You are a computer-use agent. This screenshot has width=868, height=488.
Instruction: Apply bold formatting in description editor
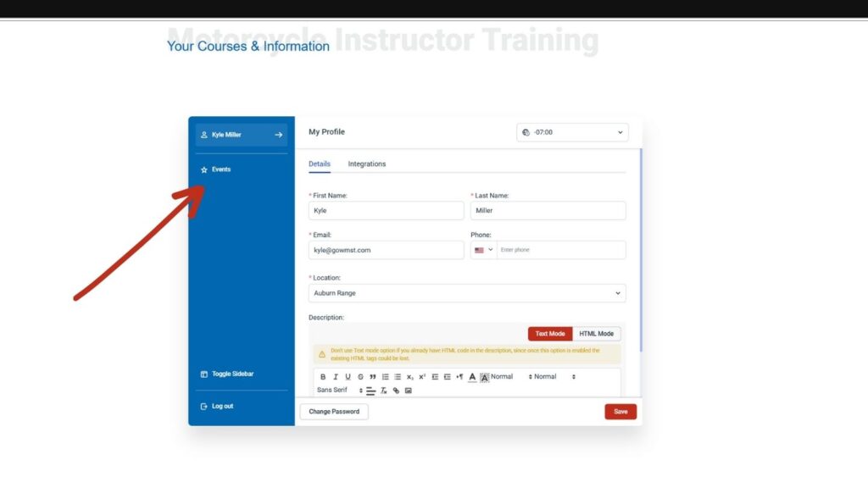pyautogui.click(x=323, y=377)
